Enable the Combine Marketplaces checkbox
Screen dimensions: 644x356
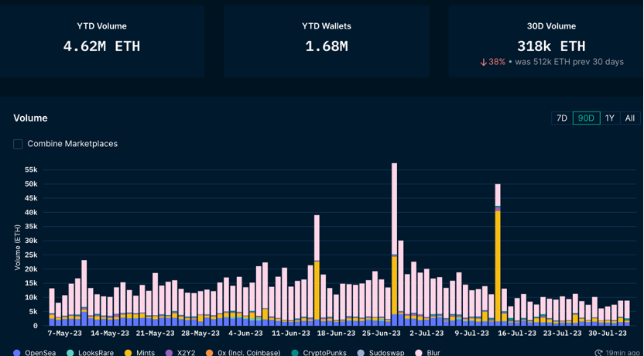18,144
